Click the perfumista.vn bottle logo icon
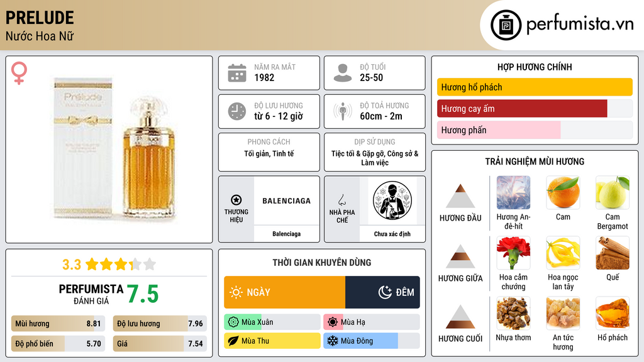 pos(506,25)
